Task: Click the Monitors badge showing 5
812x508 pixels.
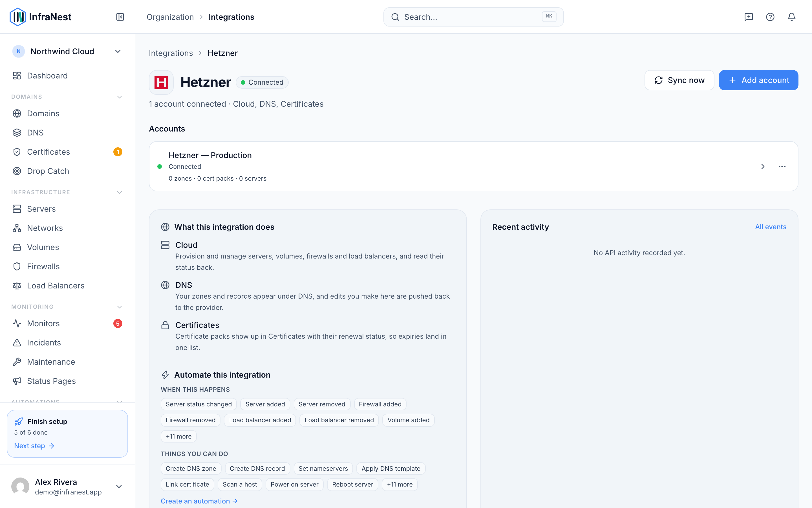Action: [x=118, y=323]
